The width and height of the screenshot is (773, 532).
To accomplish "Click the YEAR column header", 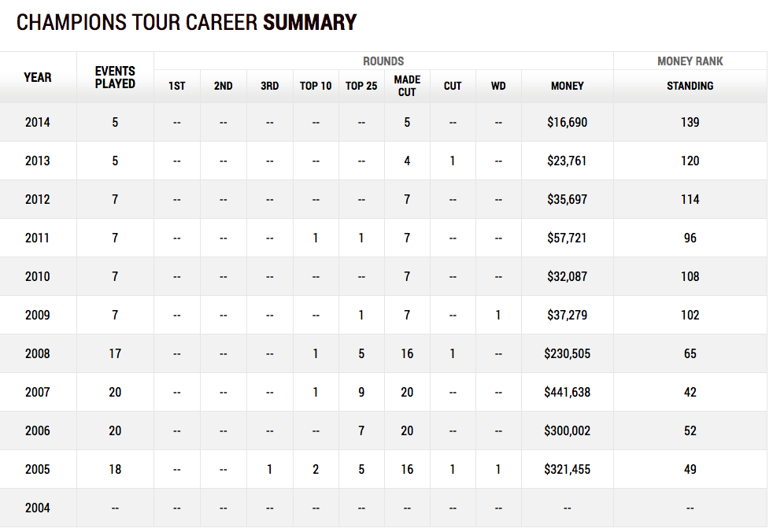I will 38,77.
